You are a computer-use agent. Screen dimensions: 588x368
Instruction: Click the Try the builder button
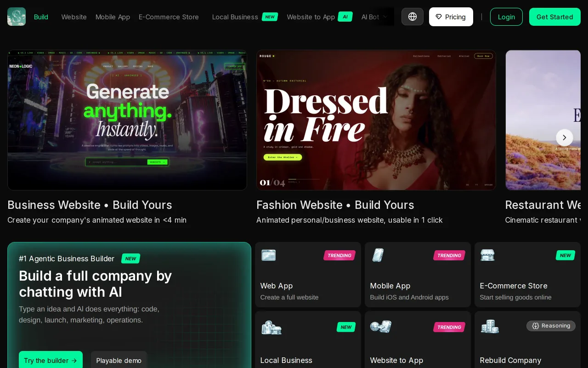click(x=51, y=360)
